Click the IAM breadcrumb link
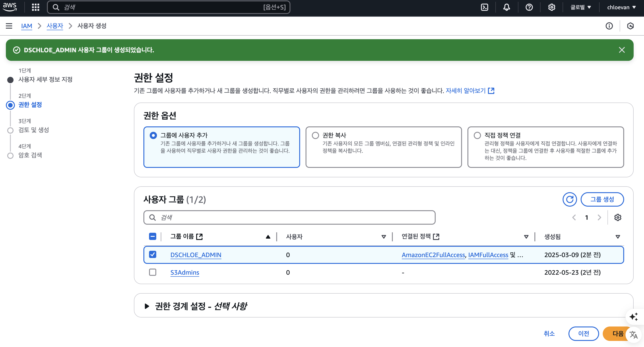 (x=27, y=26)
